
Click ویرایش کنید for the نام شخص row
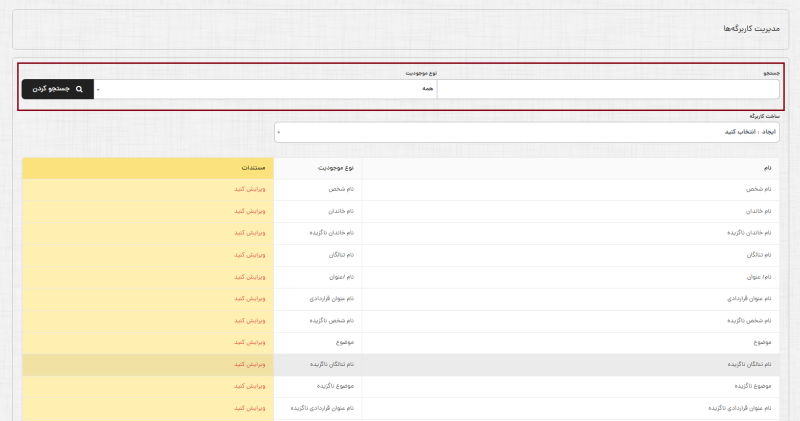251,189
